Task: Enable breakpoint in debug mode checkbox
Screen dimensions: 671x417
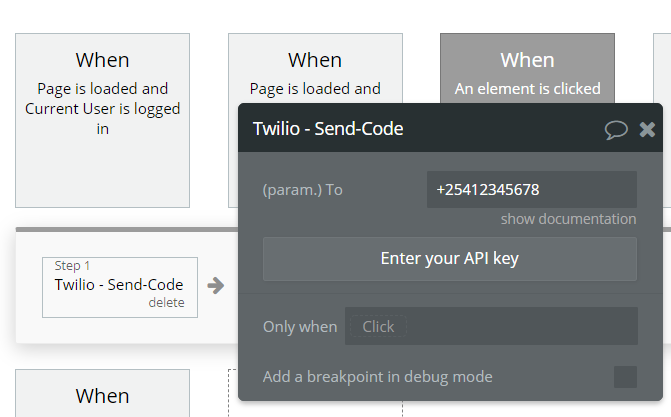Action: (x=625, y=377)
